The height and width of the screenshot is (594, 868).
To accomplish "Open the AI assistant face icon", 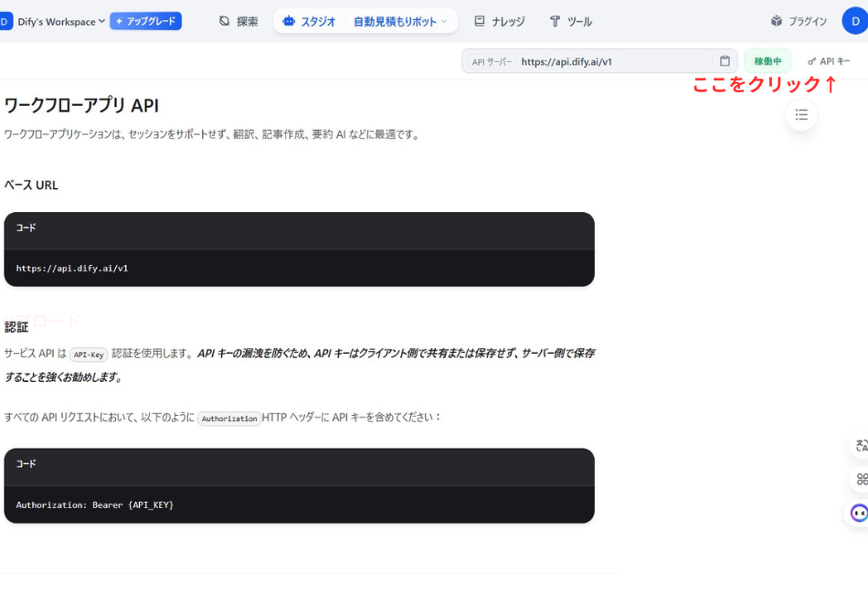I will tap(860, 513).
